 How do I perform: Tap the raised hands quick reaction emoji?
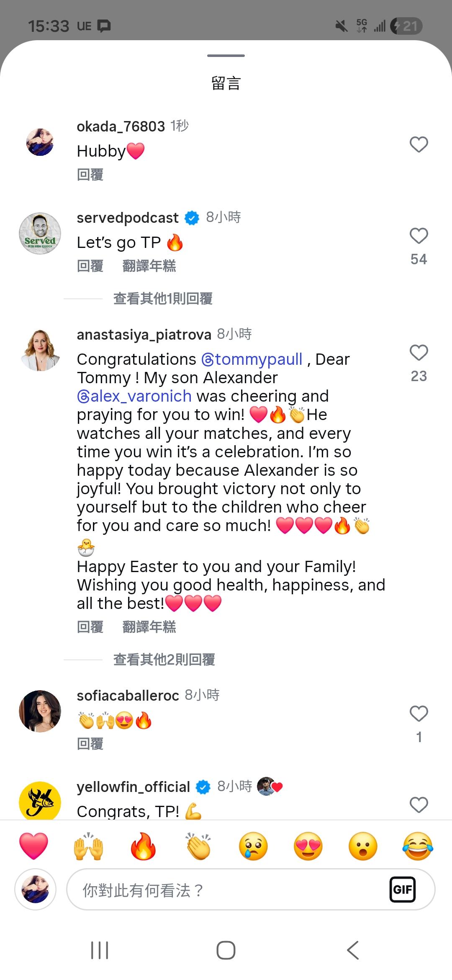88,846
